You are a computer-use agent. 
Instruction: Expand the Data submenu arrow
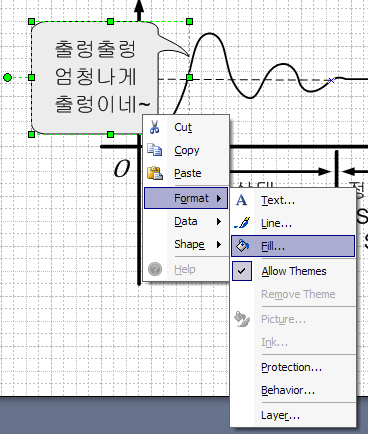click(219, 221)
